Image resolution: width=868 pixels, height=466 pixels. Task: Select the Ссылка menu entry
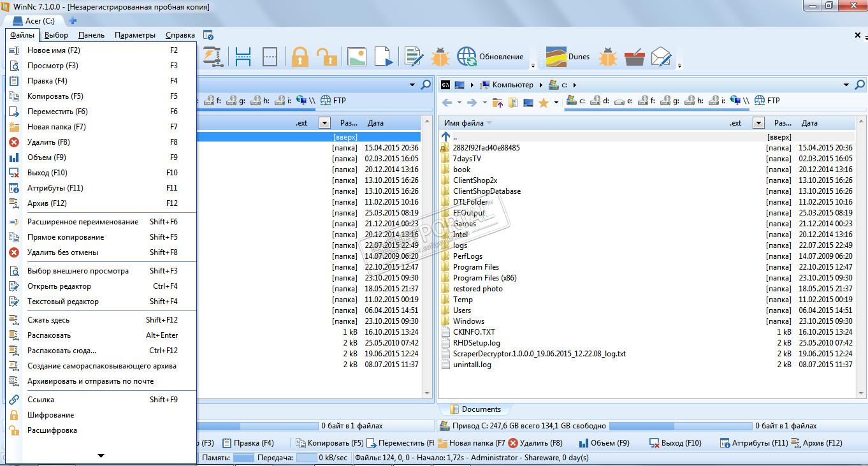pyautogui.click(x=101, y=400)
